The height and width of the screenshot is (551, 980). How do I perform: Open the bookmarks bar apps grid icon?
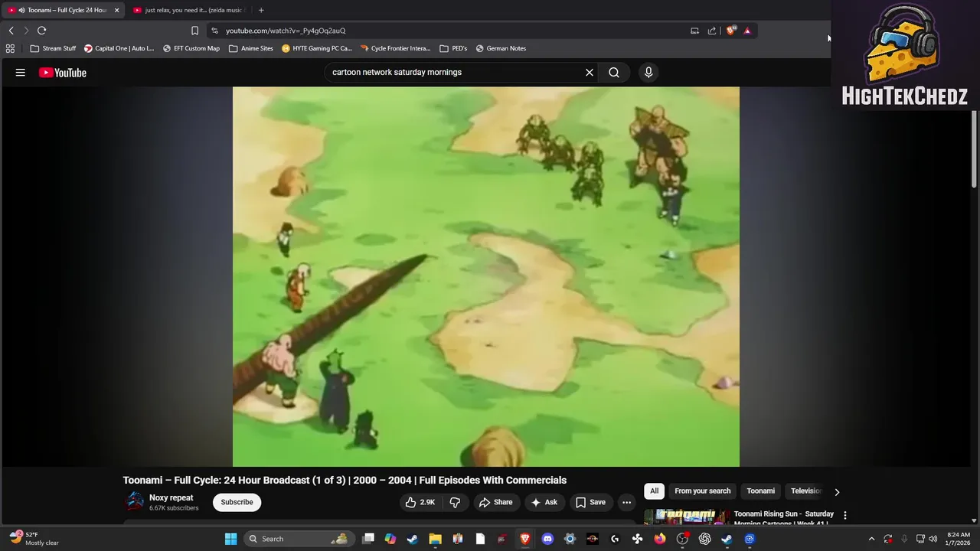pyautogui.click(x=10, y=48)
